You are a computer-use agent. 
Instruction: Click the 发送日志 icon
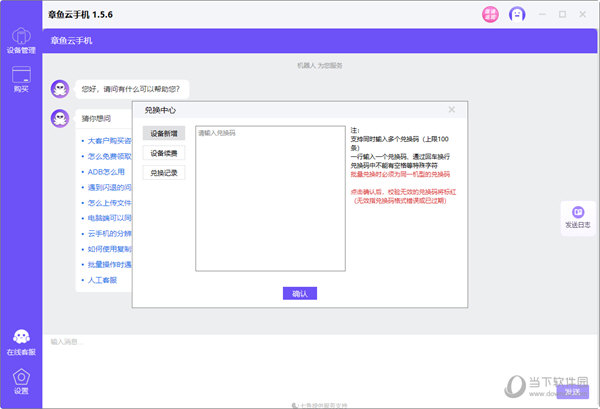pos(578,218)
